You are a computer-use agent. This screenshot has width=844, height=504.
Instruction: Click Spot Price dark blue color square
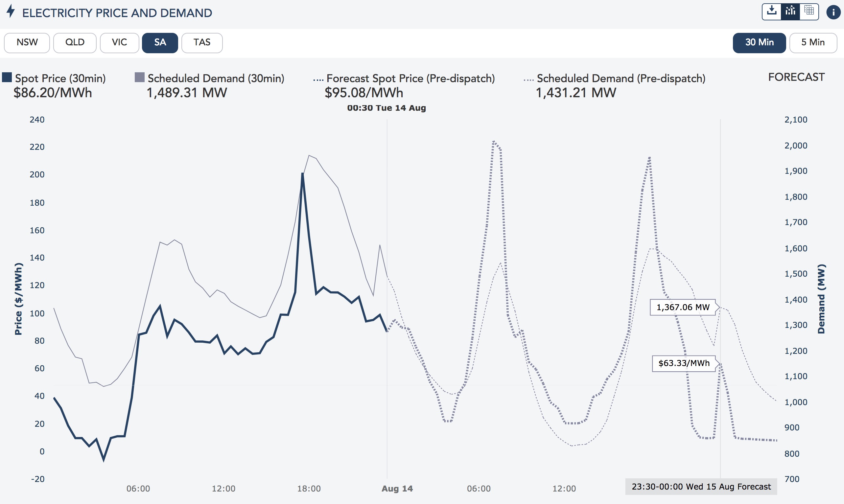click(7, 78)
